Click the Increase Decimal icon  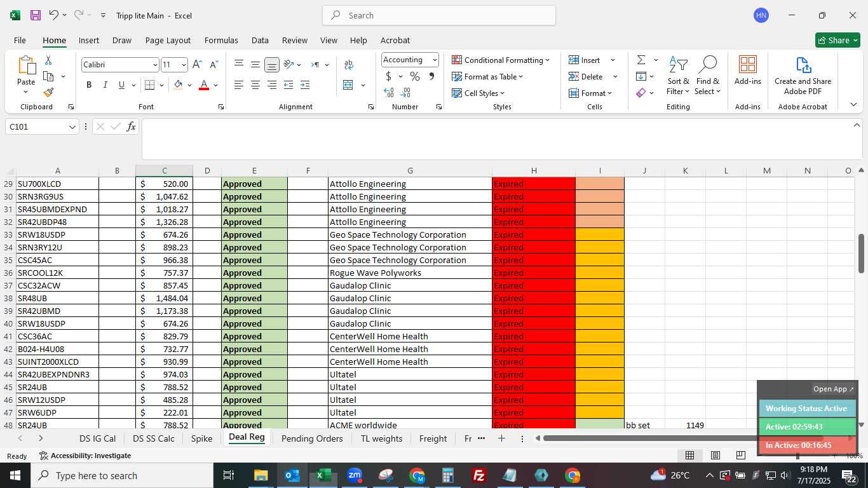coord(389,93)
